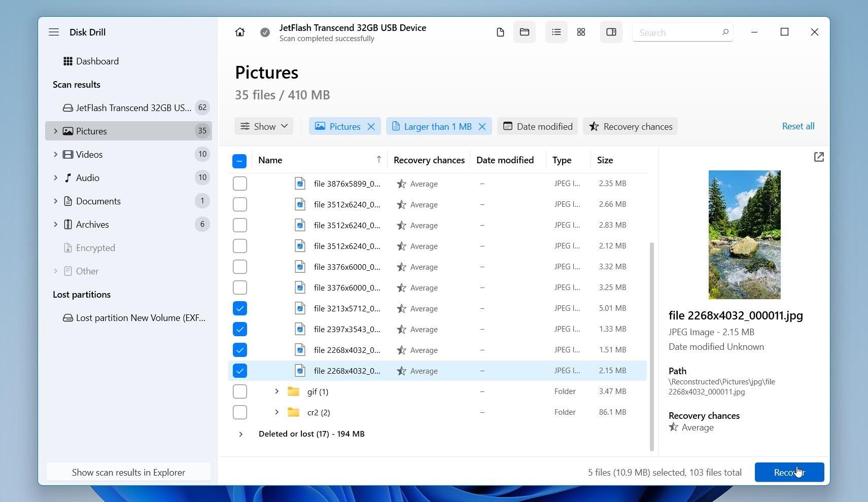
Task: Select the grid thumbnails view icon
Action: pyautogui.click(x=581, y=32)
